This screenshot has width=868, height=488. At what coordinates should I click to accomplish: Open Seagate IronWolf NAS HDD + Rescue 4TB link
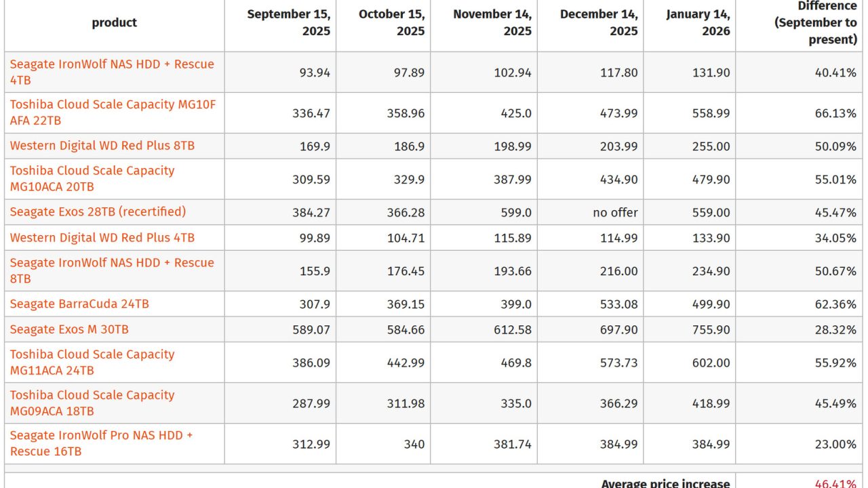pyautogui.click(x=112, y=64)
